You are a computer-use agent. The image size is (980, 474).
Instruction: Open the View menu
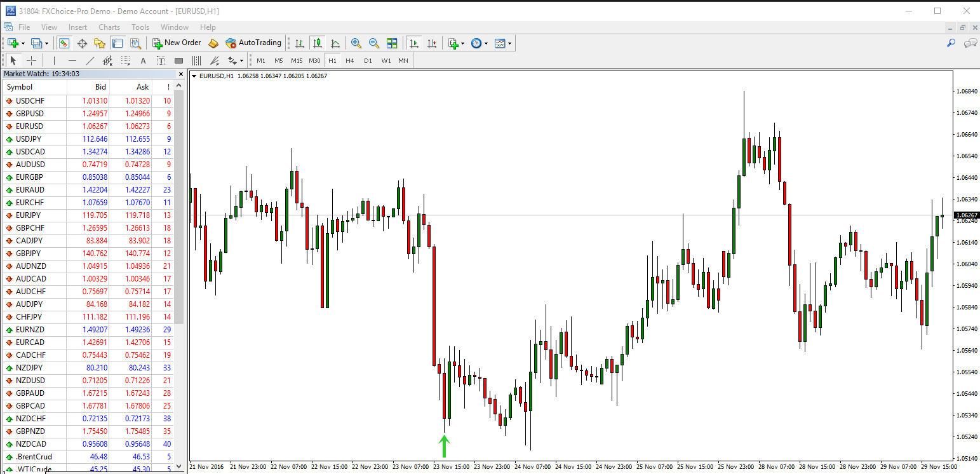tap(49, 27)
